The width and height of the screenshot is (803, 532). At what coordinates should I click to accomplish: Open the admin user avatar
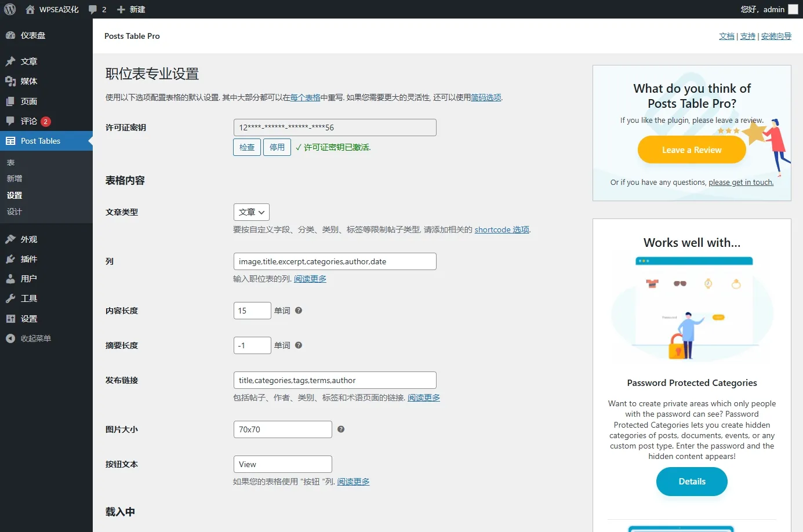pos(793,9)
